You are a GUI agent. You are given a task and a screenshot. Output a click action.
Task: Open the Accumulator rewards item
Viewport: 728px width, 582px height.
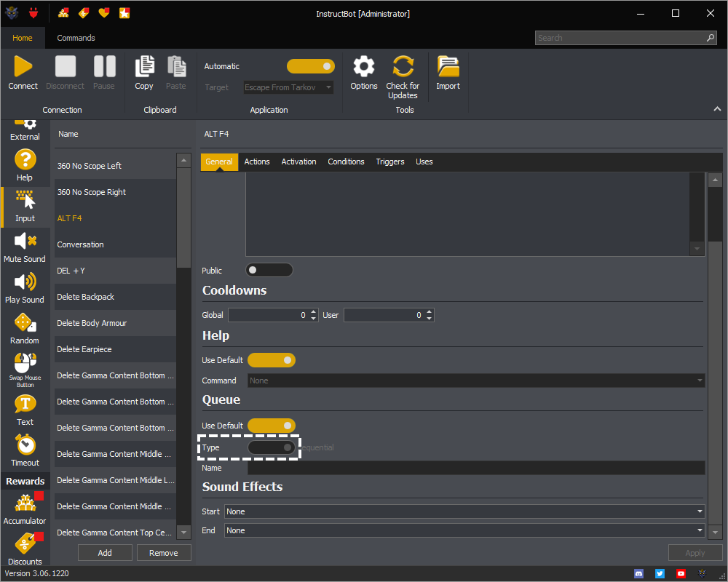tap(25, 509)
